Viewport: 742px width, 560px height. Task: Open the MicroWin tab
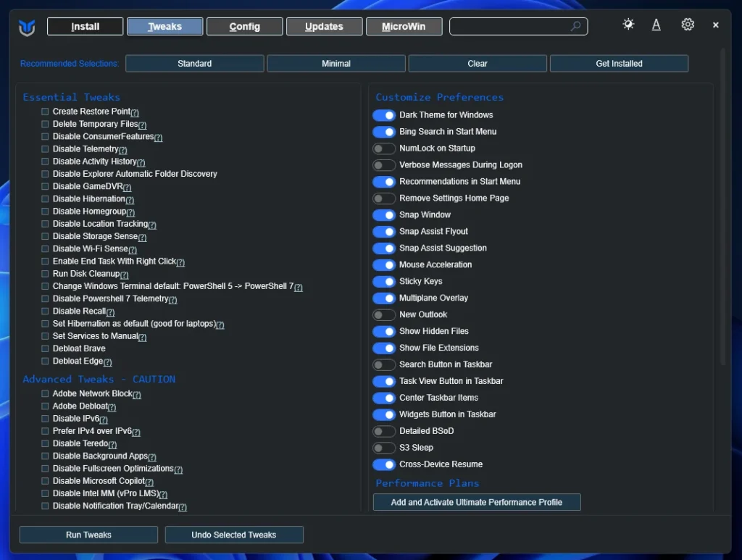tap(404, 27)
